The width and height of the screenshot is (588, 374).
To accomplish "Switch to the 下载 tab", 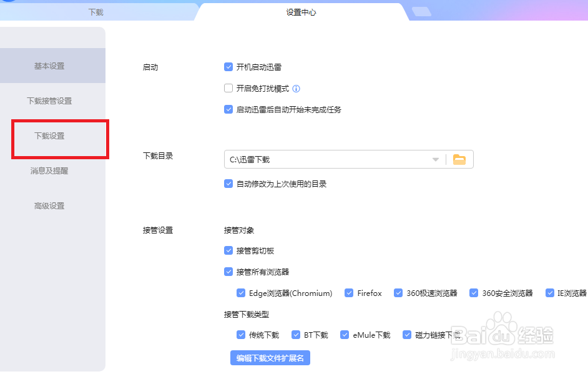I will click(96, 11).
